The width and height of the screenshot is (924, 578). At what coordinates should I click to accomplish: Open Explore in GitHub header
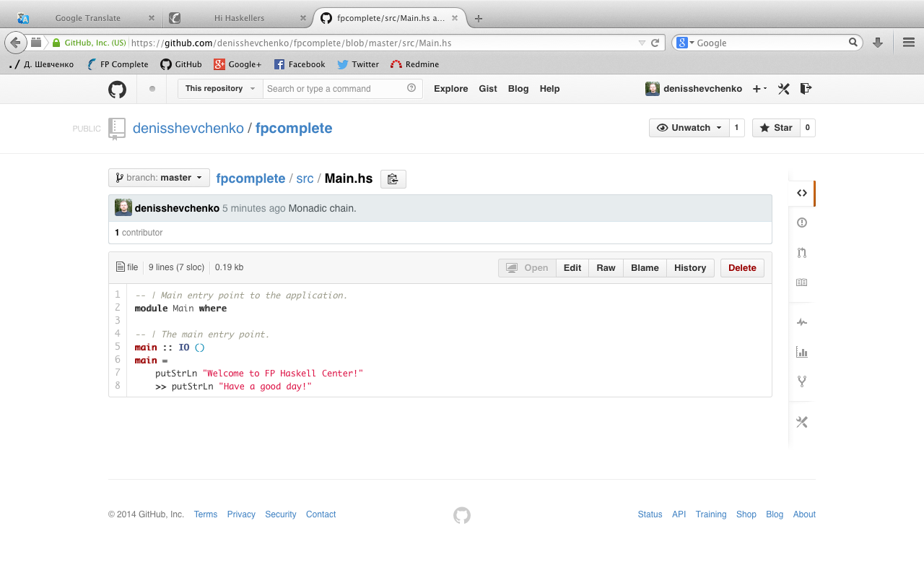coord(451,89)
